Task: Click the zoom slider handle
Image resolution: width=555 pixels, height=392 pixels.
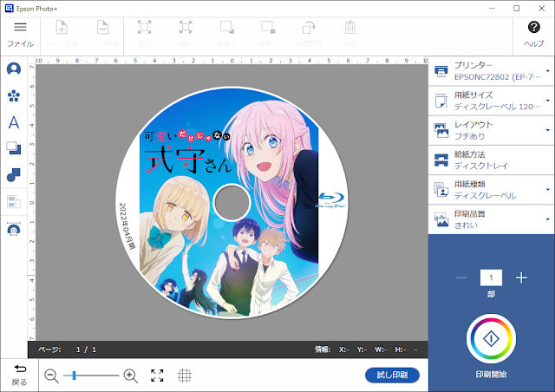Action: tap(74, 376)
